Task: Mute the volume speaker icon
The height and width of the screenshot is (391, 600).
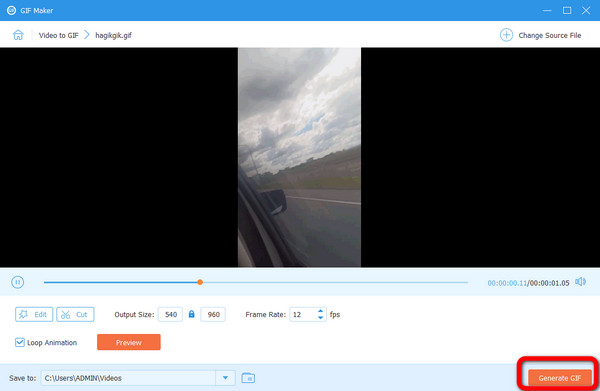Action: pos(580,282)
